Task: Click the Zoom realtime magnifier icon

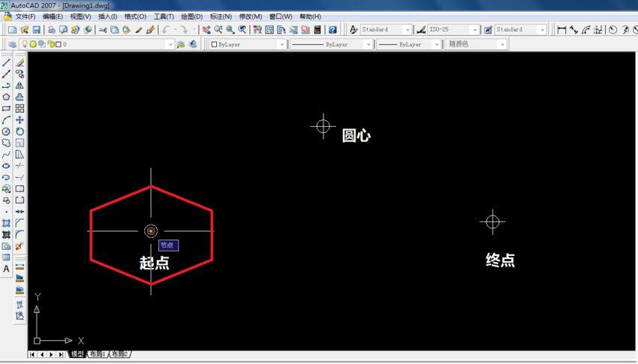Action: (x=218, y=30)
